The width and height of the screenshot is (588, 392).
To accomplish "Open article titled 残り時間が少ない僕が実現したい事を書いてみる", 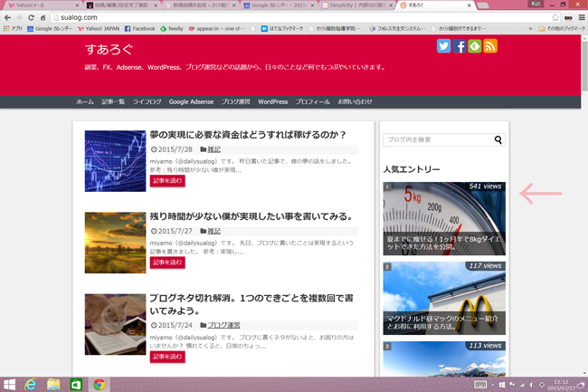I will [x=251, y=216].
